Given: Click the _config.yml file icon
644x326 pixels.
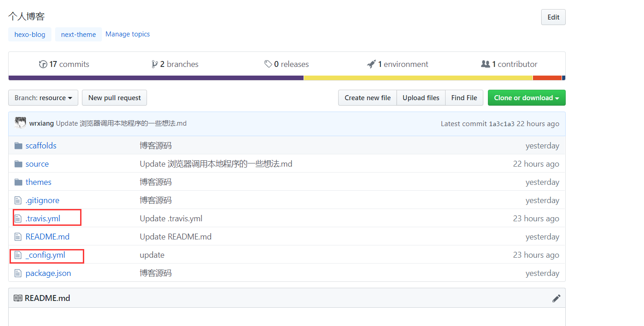Looking at the screenshot, I should coord(18,255).
